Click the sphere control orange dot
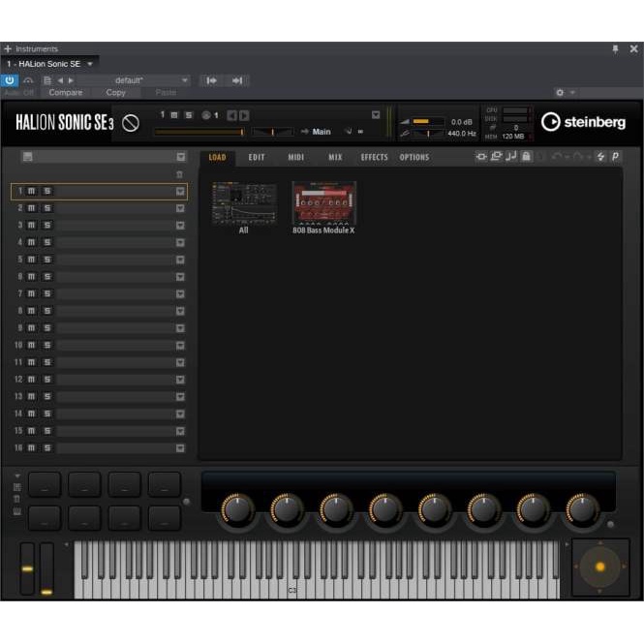This screenshot has width=644, height=644. pos(599,567)
